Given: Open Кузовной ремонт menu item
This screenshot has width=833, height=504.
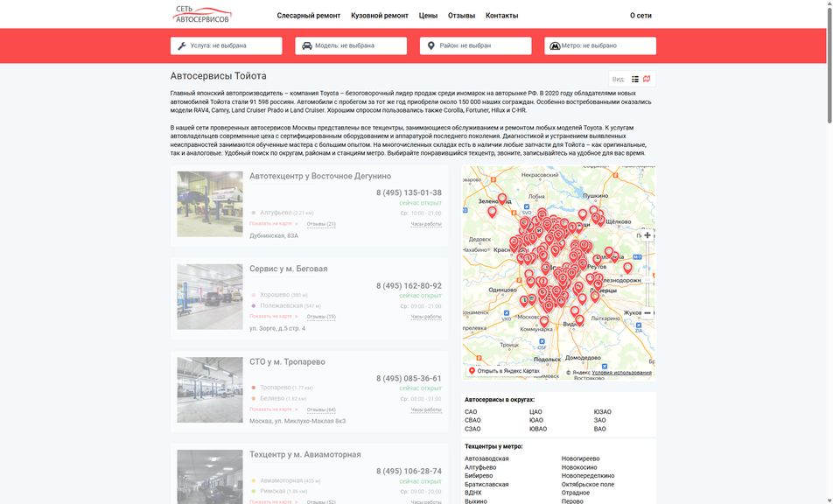Looking at the screenshot, I should 380,16.
